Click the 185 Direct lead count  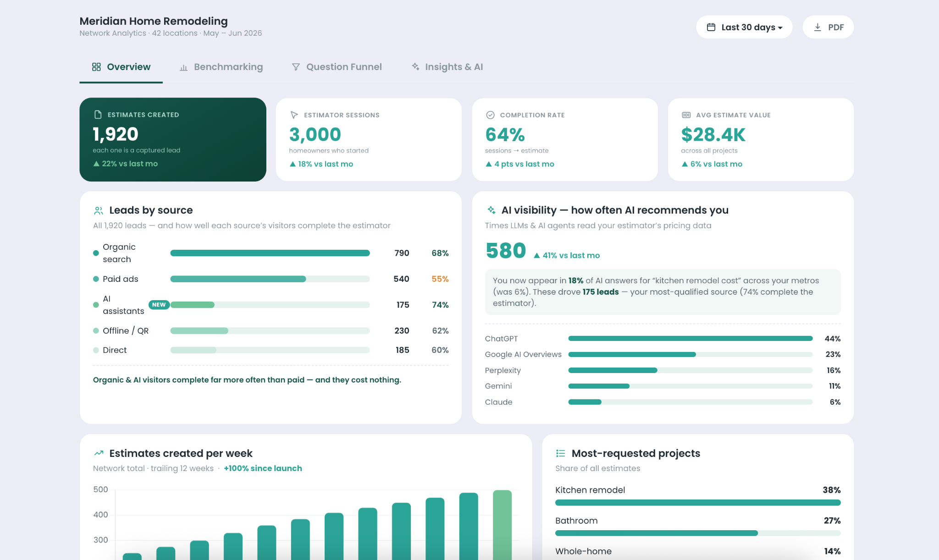pos(402,350)
